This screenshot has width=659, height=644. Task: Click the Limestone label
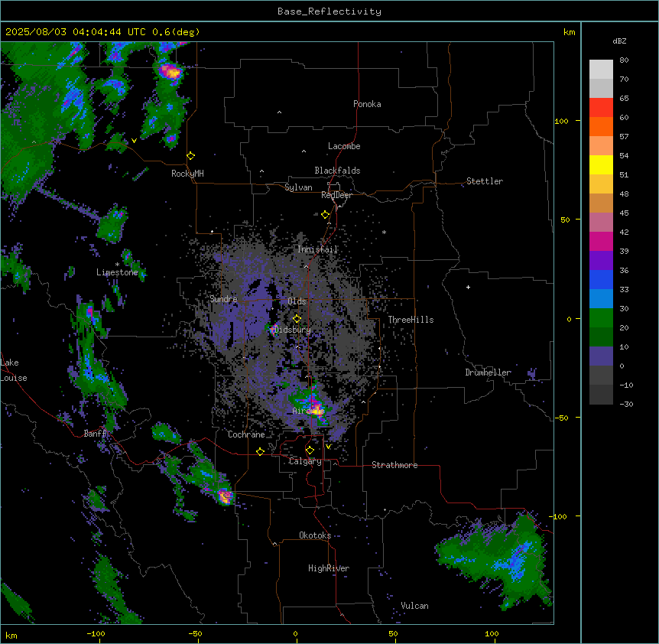pos(117,272)
